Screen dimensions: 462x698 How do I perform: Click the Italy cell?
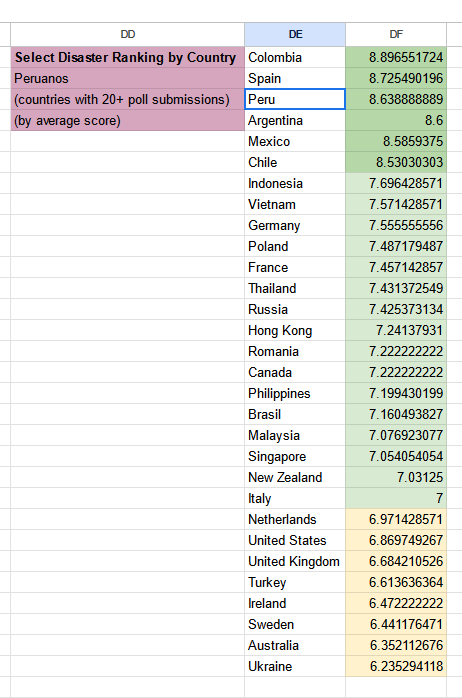[295, 498]
